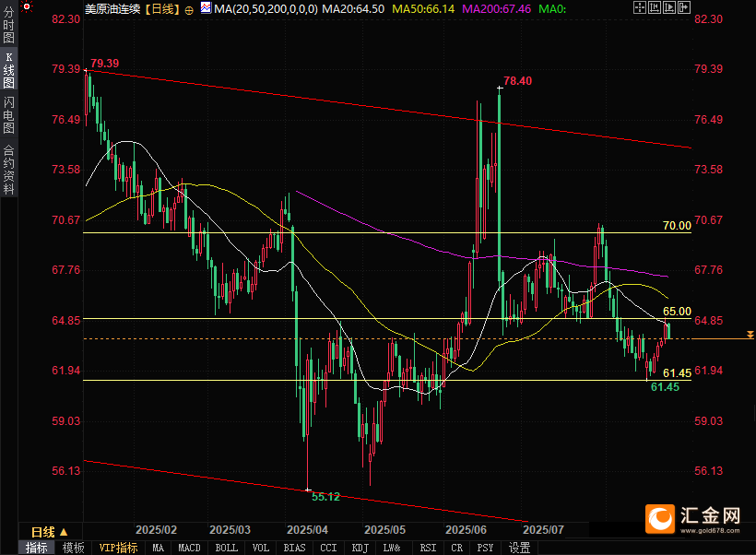Apply the MA indicator
Screen dimensions: 756x555
click(159, 548)
